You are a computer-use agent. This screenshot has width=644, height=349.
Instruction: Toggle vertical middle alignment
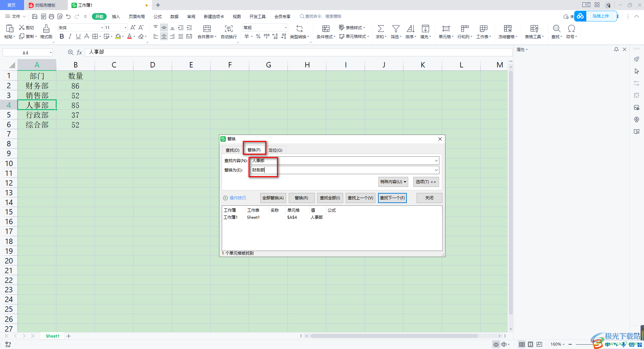pyautogui.click(x=164, y=28)
